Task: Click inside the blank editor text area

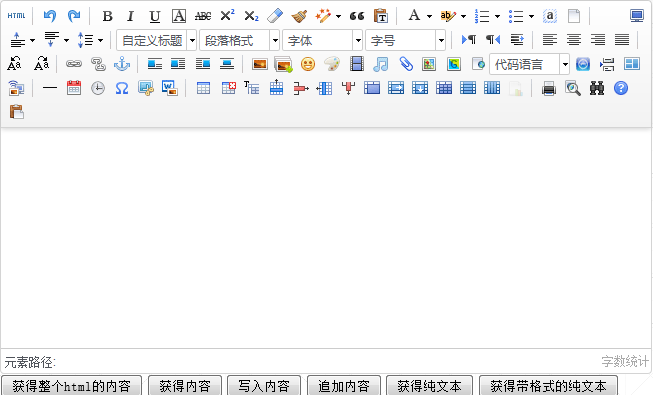Action: [326, 238]
